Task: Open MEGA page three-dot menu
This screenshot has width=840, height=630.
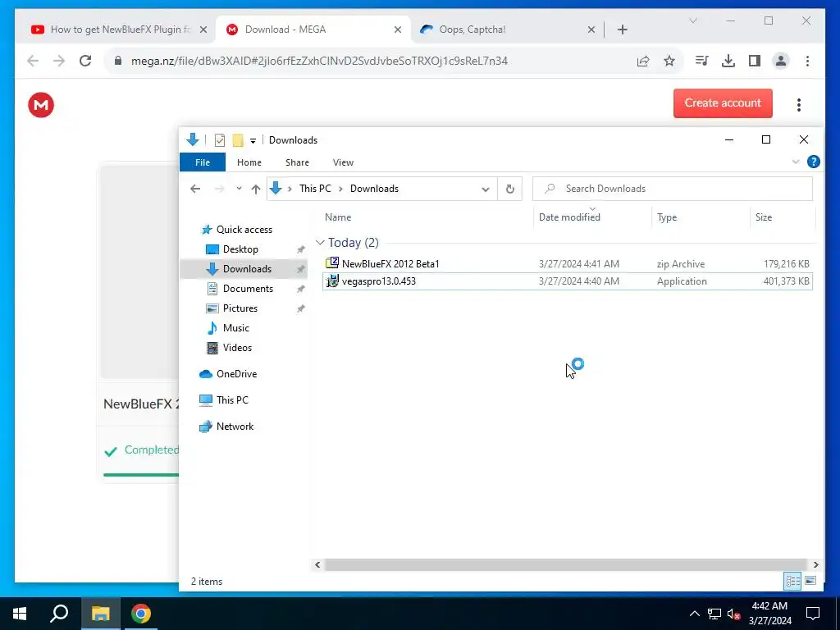Action: tap(799, 104)
